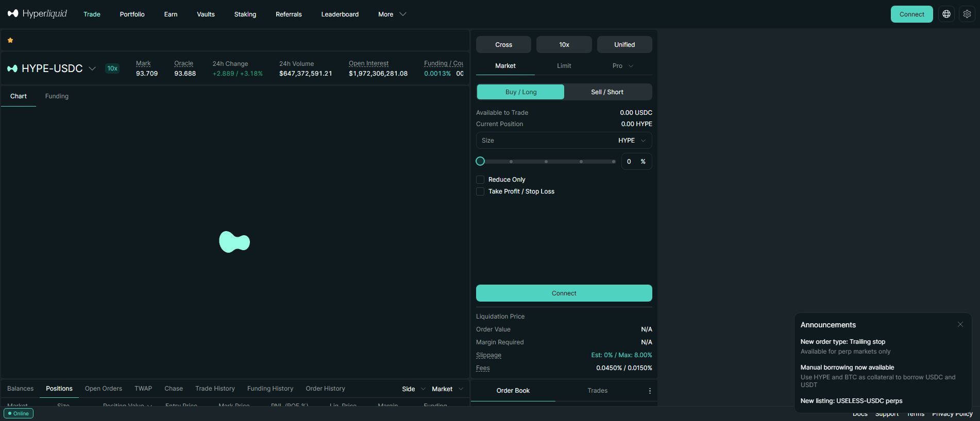The height and width of the screenshot is (421, 980).
Task: Click the size percentage input box
Action: [x=636, y=162]
